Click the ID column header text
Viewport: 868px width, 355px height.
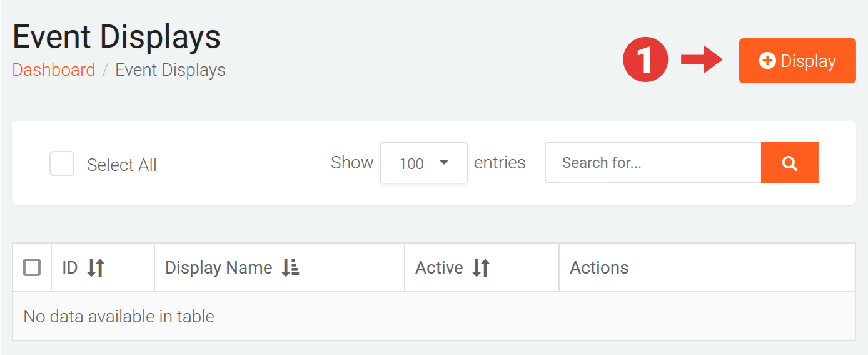[70, 268]
